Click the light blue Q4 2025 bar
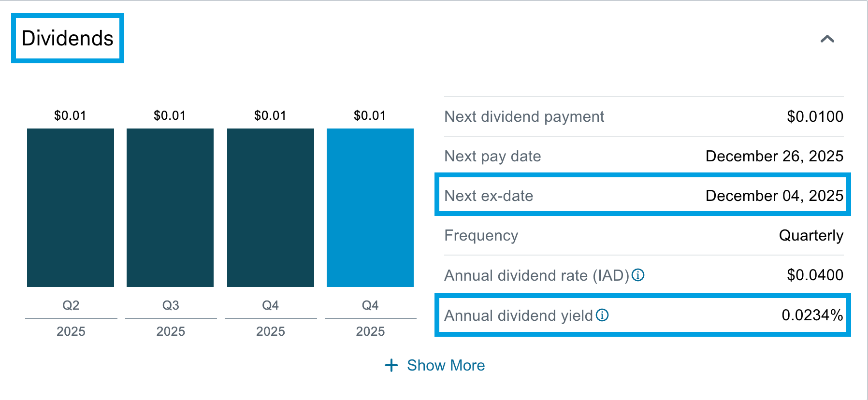868x400 pixels. 370,208
